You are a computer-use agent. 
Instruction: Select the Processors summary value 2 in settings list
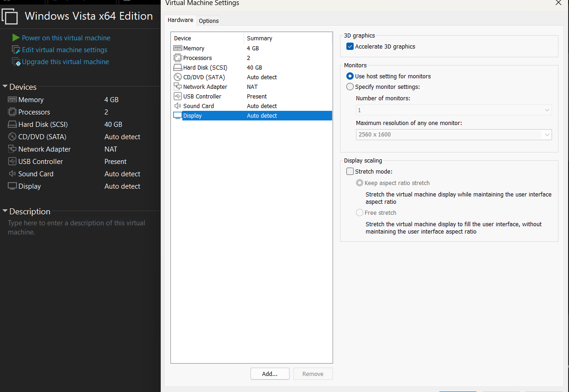(x=249, y=58)
